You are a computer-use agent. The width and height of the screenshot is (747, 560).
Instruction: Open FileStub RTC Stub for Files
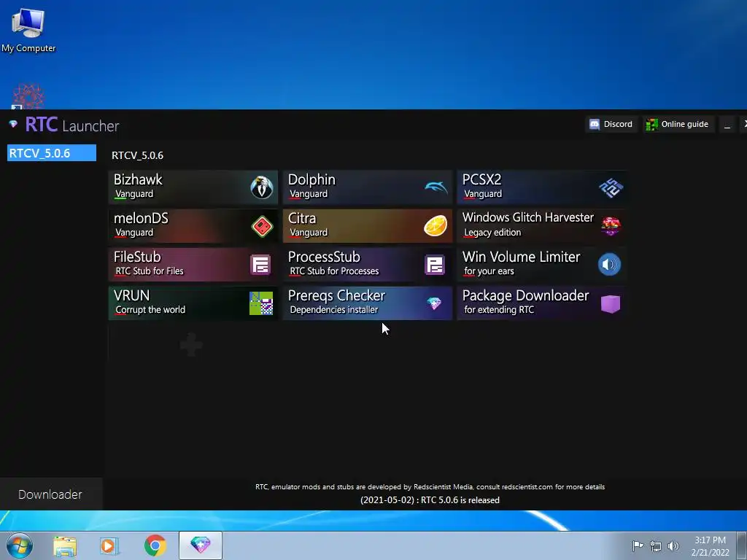193,264
